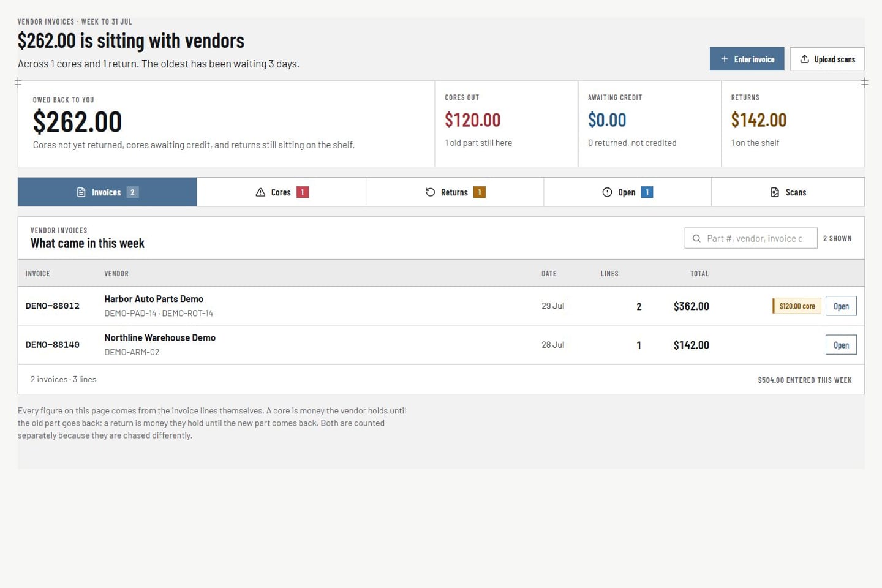This screenshot has width=882, height=588.
Task: Select the DEMO-88140 invoice number
Action: (53, 345)
